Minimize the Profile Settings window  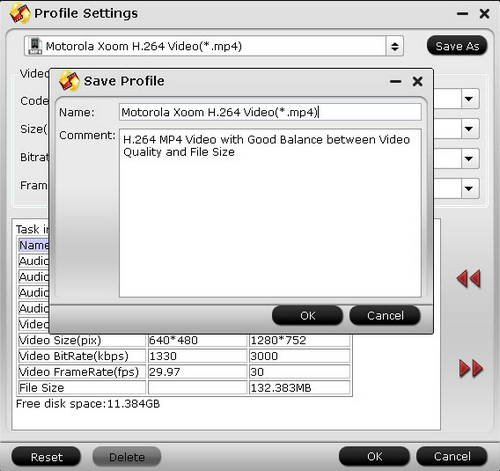click(462, 14)
